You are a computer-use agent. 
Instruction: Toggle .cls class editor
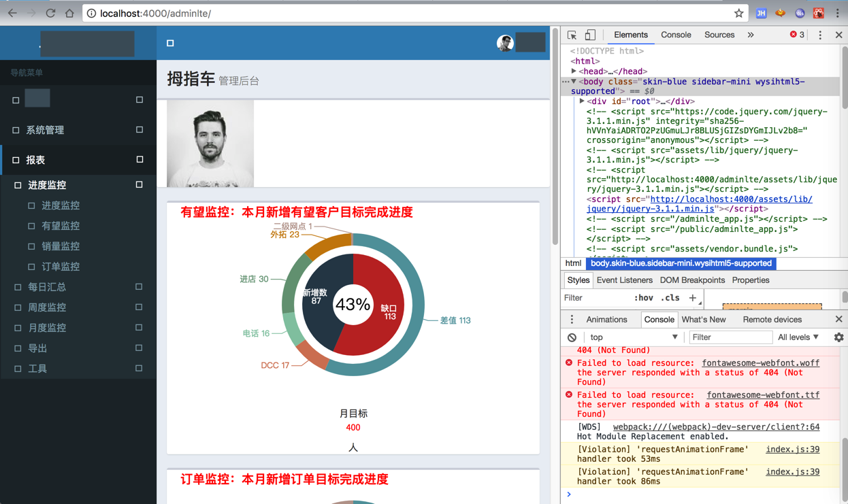[670, 298]
